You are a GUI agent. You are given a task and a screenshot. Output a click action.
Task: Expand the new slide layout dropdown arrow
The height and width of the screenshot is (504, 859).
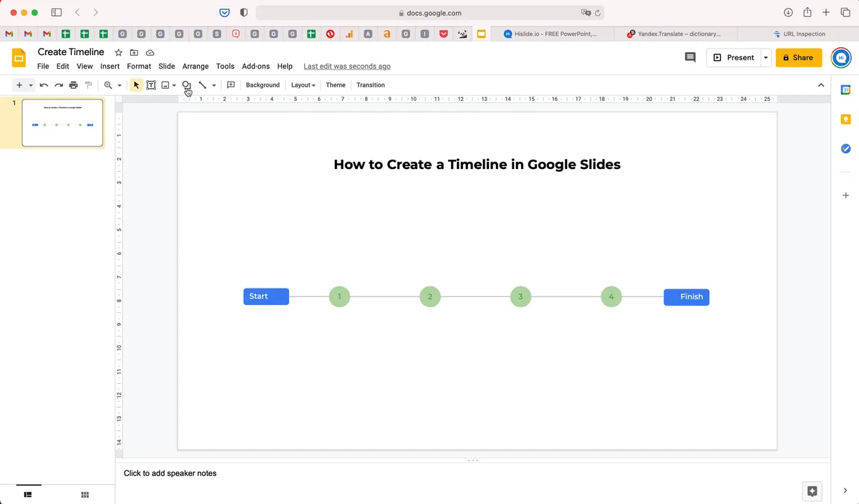[x=31, y=85]
